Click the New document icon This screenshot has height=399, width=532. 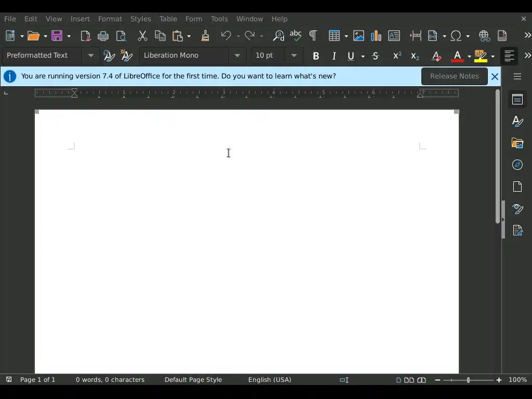coord(10,36)
